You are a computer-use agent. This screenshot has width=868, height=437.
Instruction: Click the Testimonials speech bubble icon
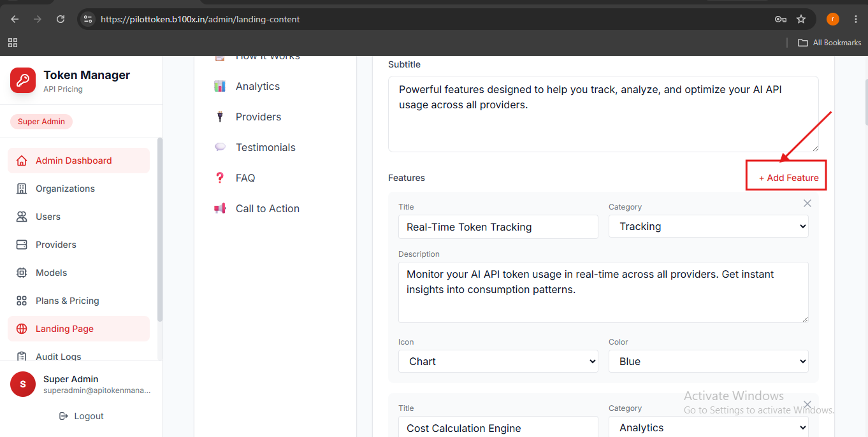click(x=220, y=147)
